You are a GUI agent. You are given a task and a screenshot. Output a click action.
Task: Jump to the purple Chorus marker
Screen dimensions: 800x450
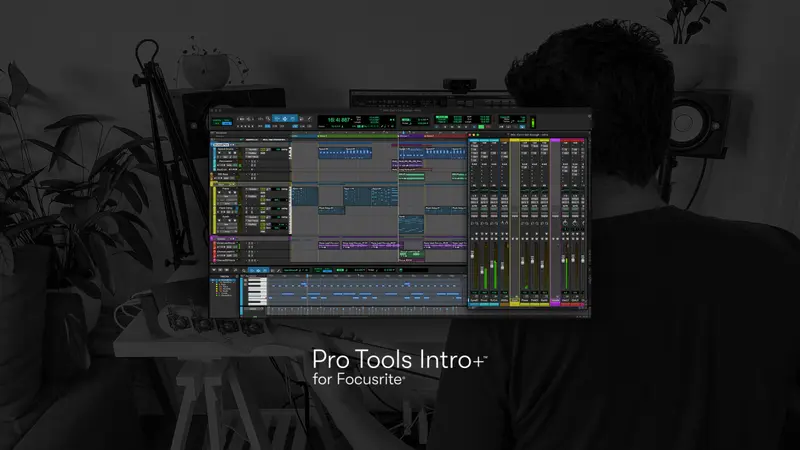click(411, 136)
